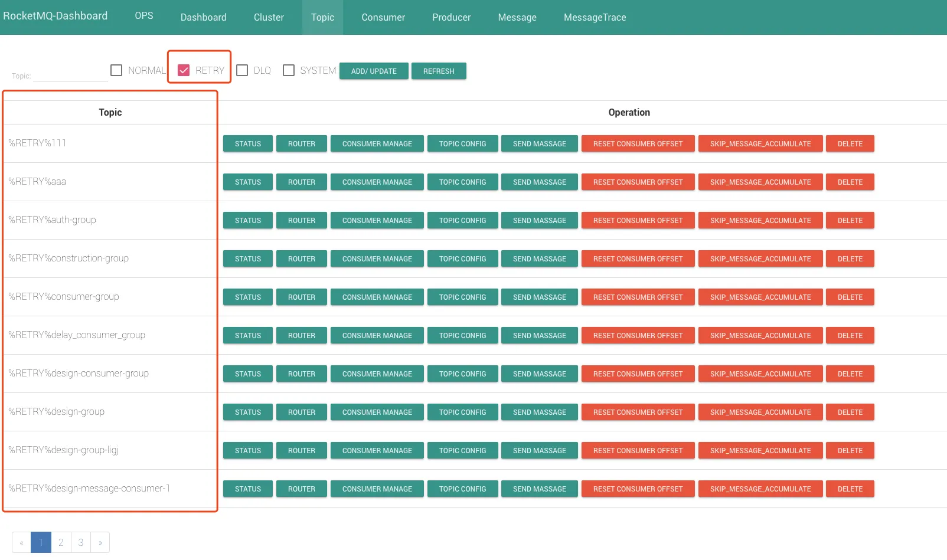Enable the NORMAL topic filter checkbox

[116, 70]
